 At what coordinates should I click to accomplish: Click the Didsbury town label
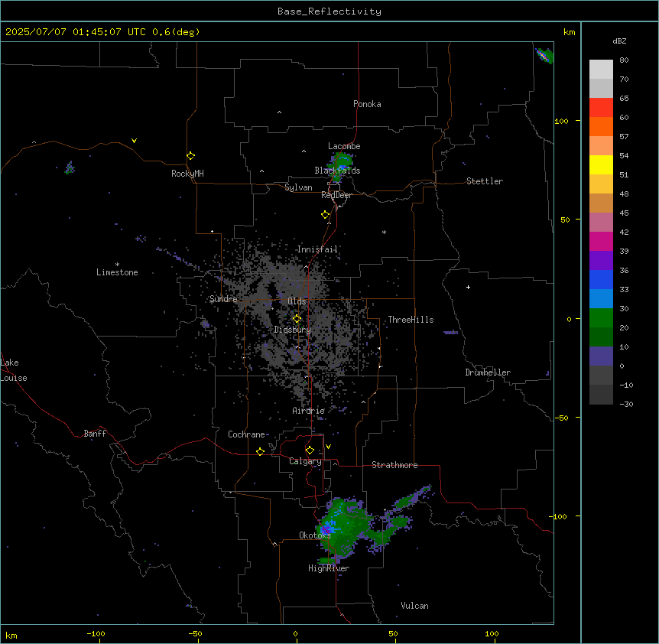pyautogui.click(x=293, y=330)
